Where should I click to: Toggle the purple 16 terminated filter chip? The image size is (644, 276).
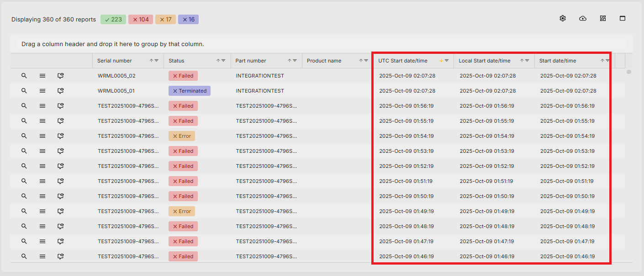tap(188, 19)
